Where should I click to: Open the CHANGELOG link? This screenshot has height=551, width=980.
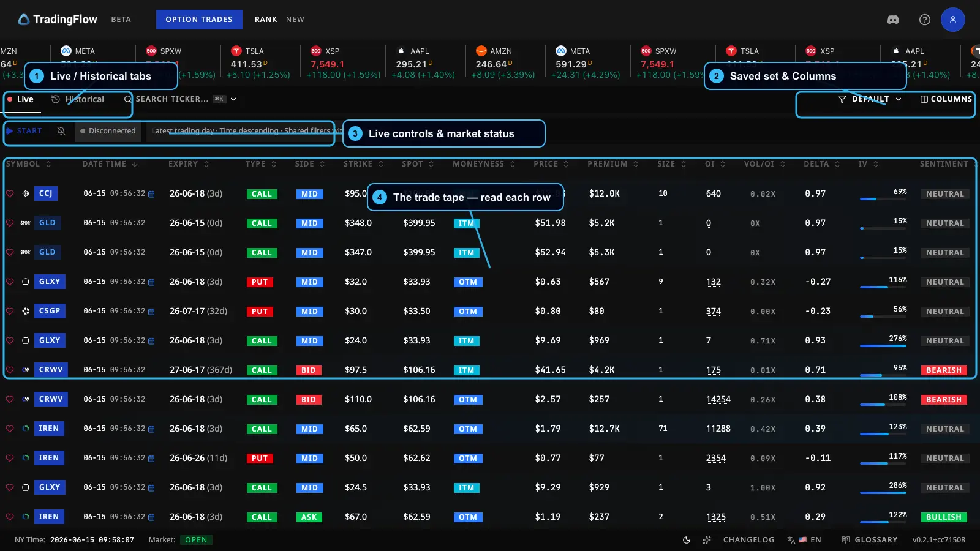point(748,540)
